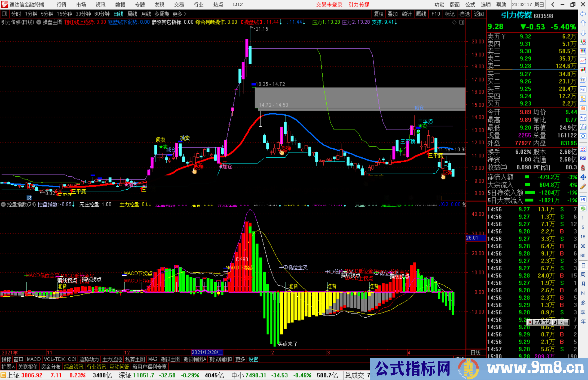Open the 行情 menu
This screenshot has width=588, height=380.
coord(61,5)
